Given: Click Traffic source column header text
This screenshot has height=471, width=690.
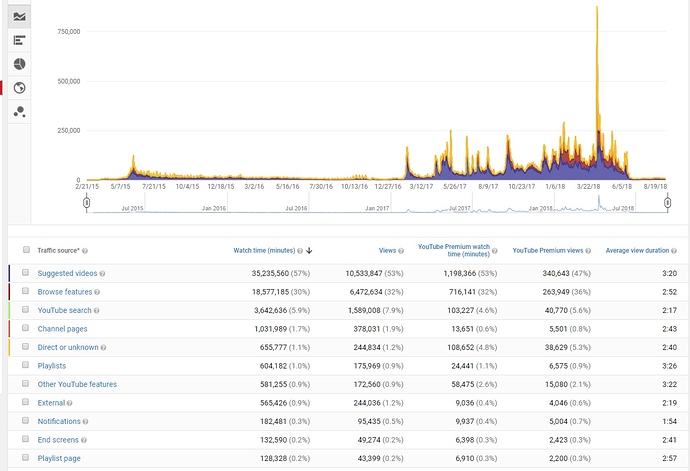Looking at the screenshot, I should click(59, 250).
